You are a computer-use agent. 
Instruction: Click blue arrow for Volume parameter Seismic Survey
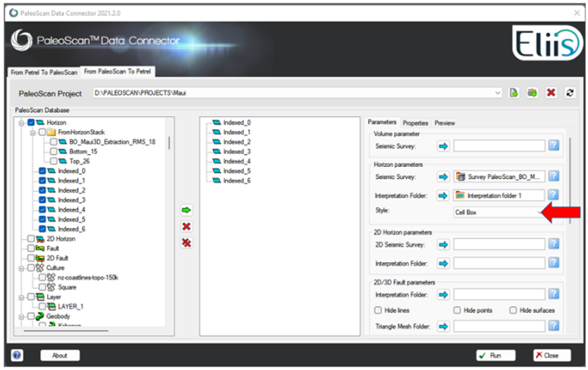coord(443,146)
